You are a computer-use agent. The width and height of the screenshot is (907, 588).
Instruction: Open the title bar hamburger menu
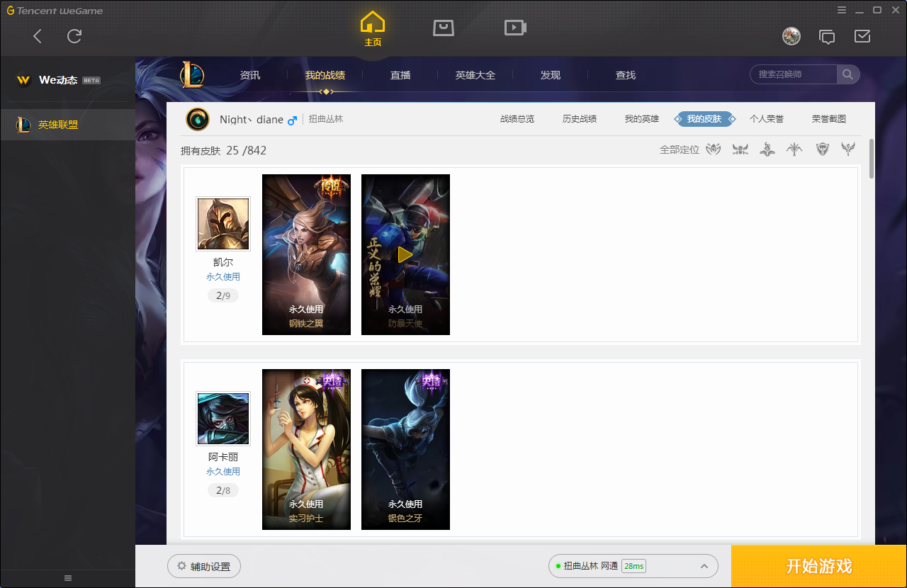point(842,10)
